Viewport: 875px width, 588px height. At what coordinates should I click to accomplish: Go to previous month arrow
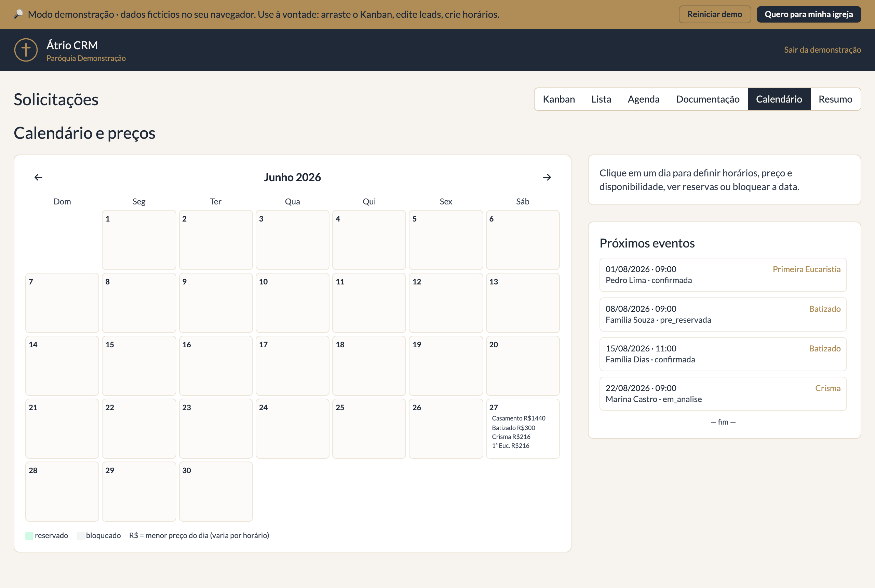(x=38, y=177)
